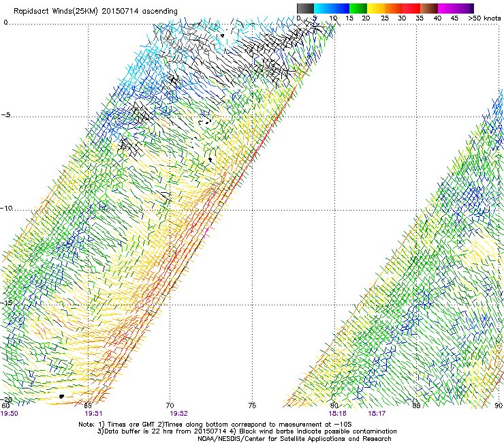Click the note line starting 'Note: 1) Times are GMT'
Image resolution: width=504 pixels, height=443 pixels.
click(x=215, y=425)
